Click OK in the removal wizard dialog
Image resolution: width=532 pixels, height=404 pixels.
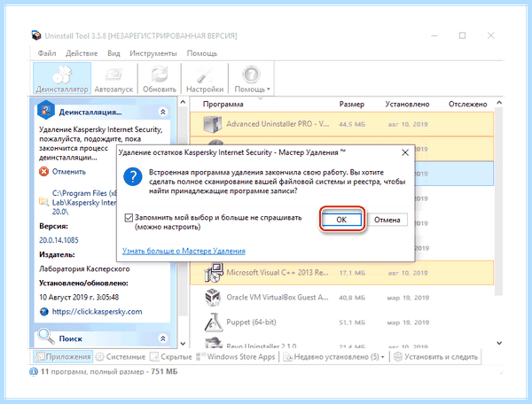341,220
